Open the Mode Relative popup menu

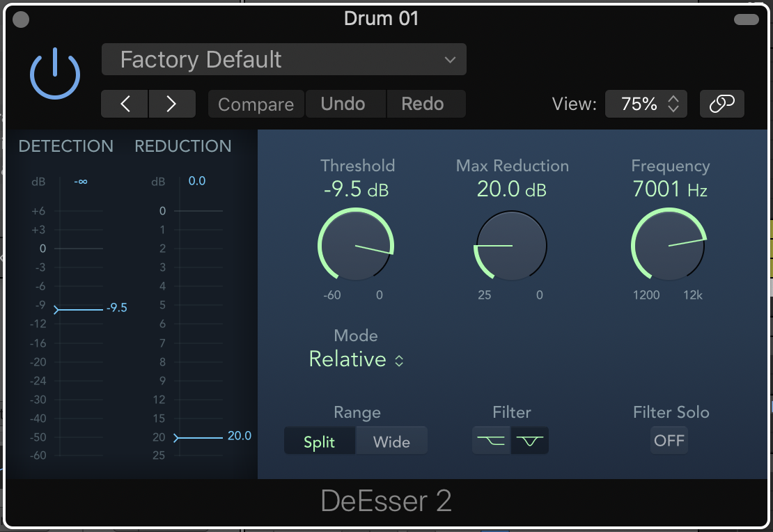tap(356, 359)
